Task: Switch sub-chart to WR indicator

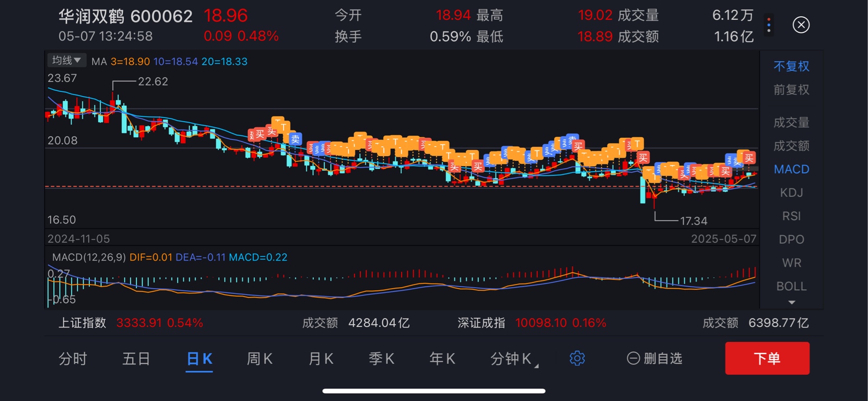Action: (791, 263)
